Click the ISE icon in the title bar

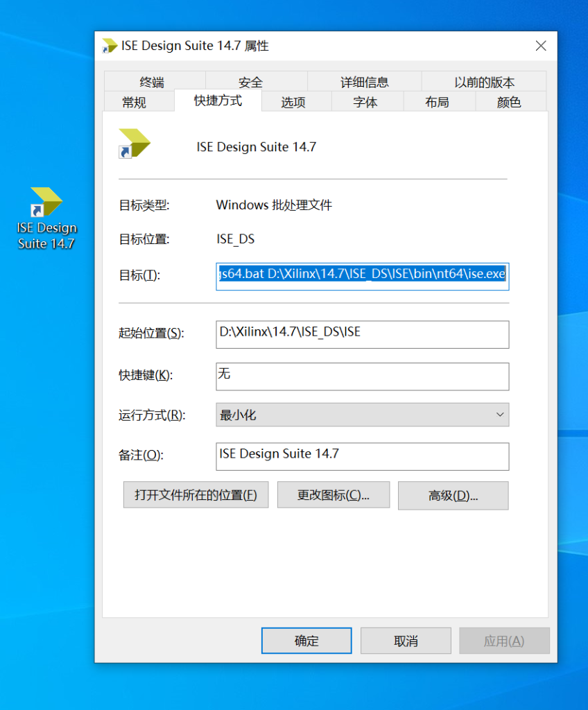tap(110, 46)
